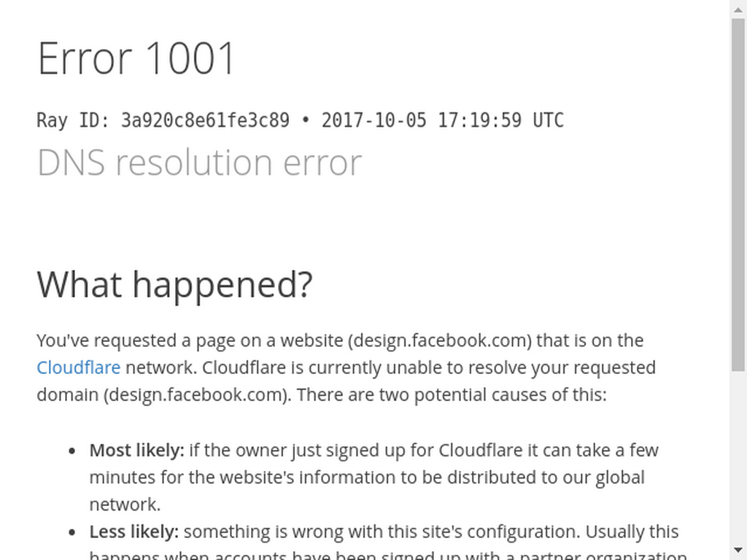Click the vertical scrollbar thumb

[738, 194]
